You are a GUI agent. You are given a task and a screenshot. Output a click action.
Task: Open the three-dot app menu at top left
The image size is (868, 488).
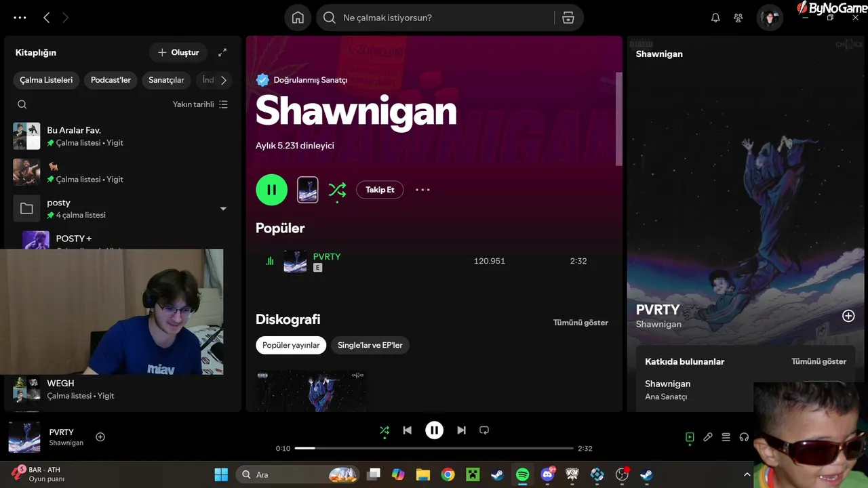point(20,18)
